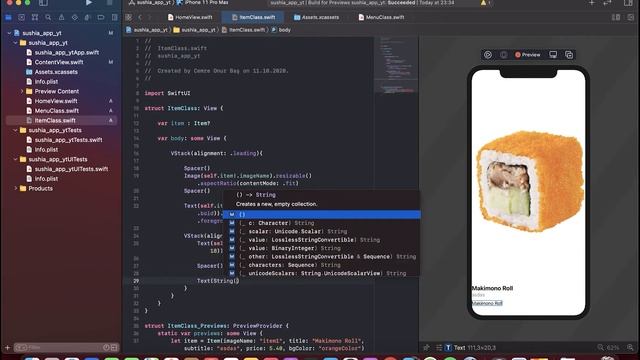Viewport: 640px width, 360px height.
Task: Choose the iPhone 11 Pro Max destination
Action: (203, 2)
